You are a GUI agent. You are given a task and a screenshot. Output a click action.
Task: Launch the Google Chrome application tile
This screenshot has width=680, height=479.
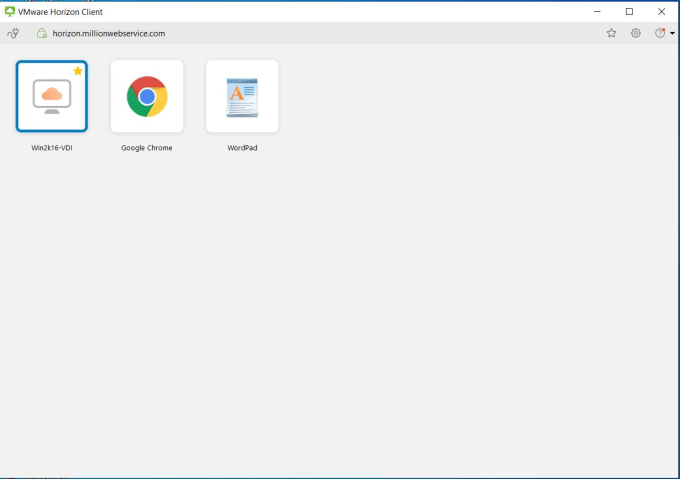pyautogui.click(x=147, y=96)
